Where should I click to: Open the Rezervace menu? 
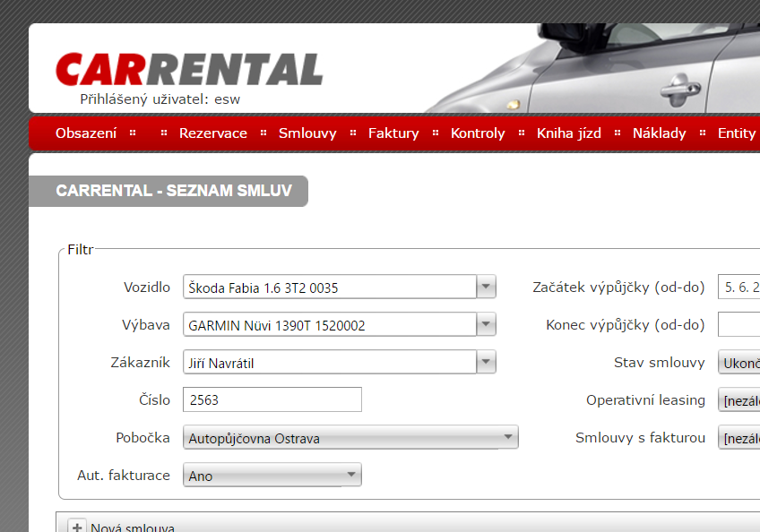212,133
